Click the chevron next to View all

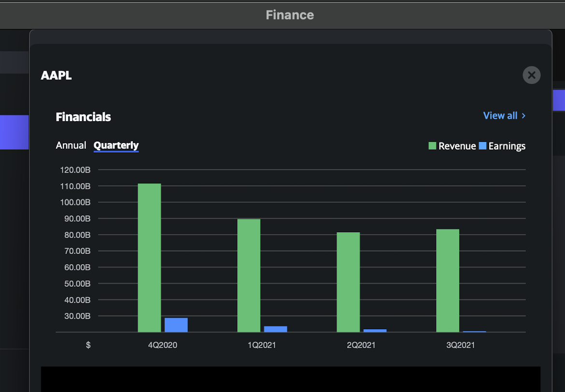pyautogui.click(x=523, y=116)
